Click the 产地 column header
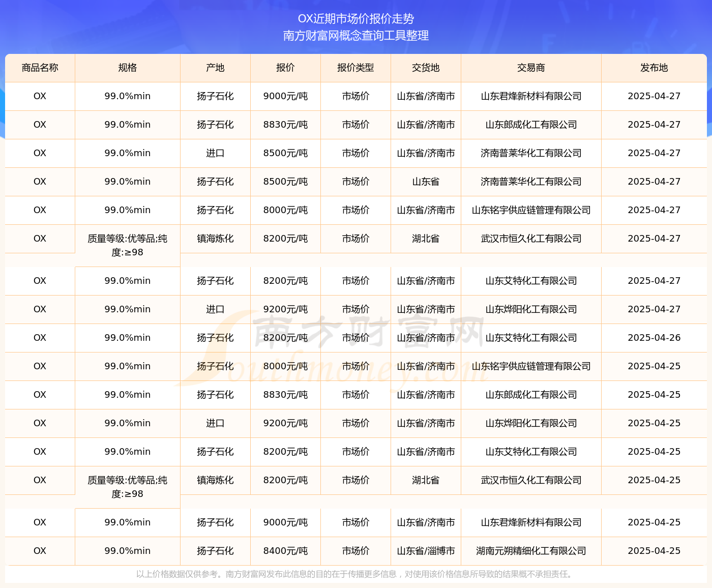 click(215, 68)
